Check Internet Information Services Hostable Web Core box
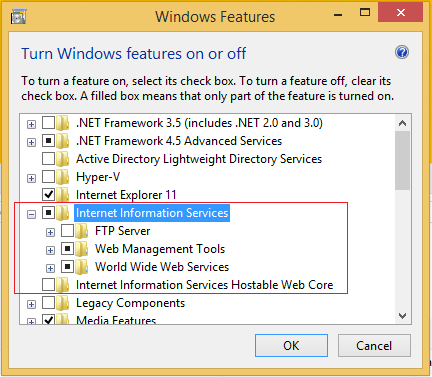 pos(48,285)
